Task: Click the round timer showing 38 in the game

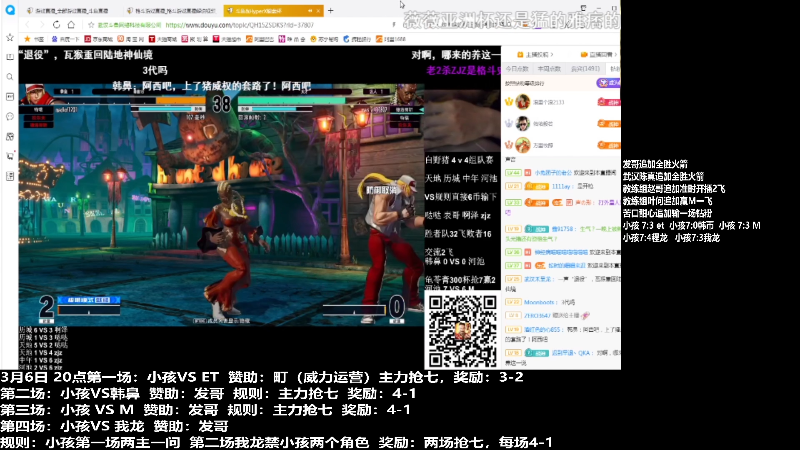Action: [221, 104]
